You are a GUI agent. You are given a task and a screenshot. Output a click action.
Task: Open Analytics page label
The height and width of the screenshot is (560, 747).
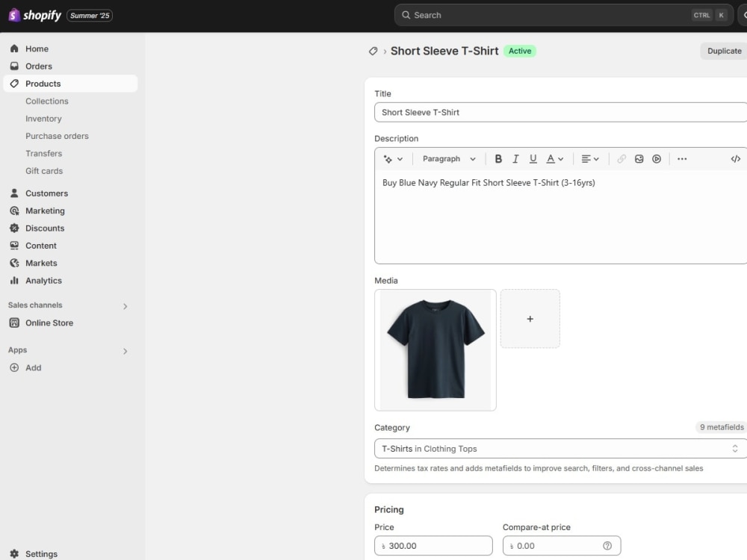(x=44, y=281)
